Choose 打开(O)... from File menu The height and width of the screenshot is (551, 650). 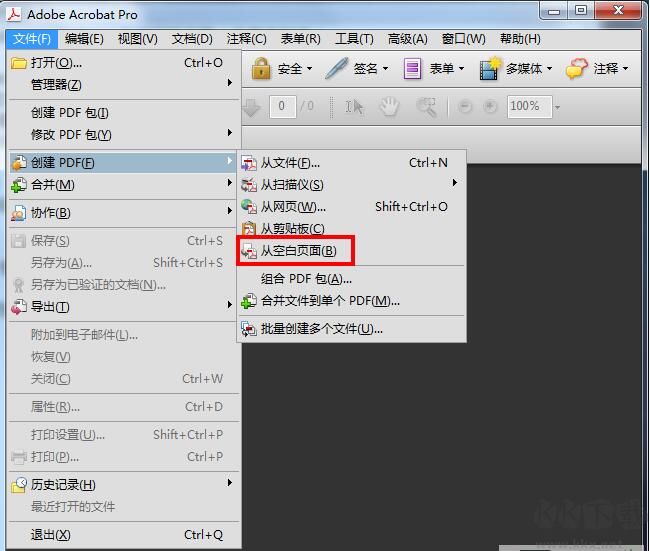tap(124, 63)
